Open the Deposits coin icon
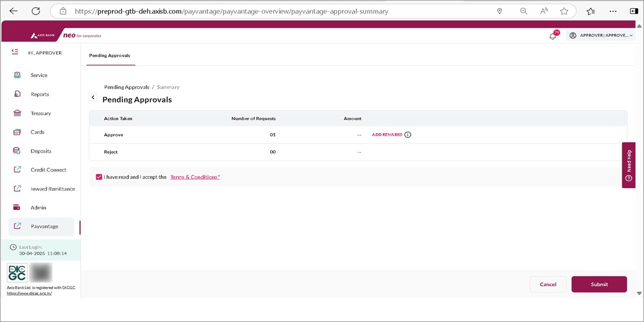This screenshot has height=322, width=644. point(17,151)
